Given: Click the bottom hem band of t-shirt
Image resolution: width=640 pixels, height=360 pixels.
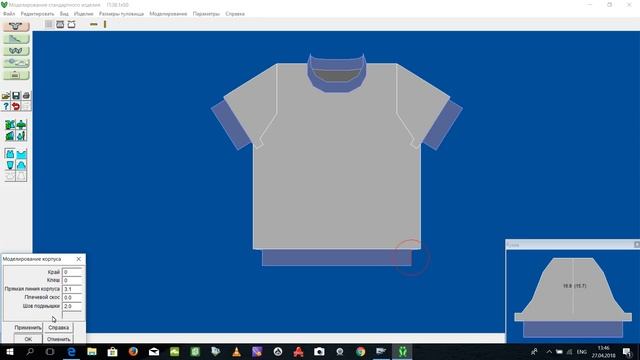Looking at the screenshot, I should point(337,258).
